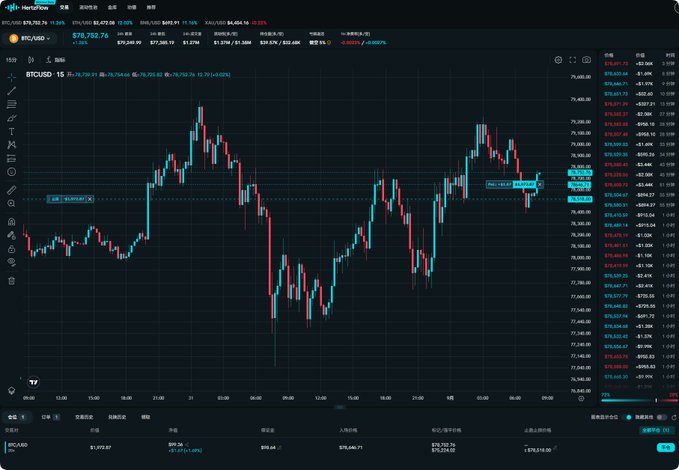The height and width of the screenshot is (470, 679).
Task: Edit margin pencil icon beside $98.64
Action: [280, 447]
